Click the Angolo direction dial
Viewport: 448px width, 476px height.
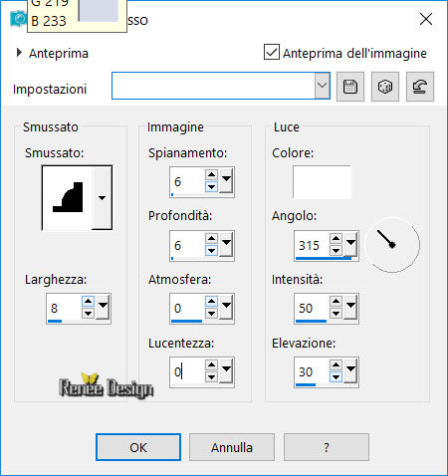click(392, 245)
